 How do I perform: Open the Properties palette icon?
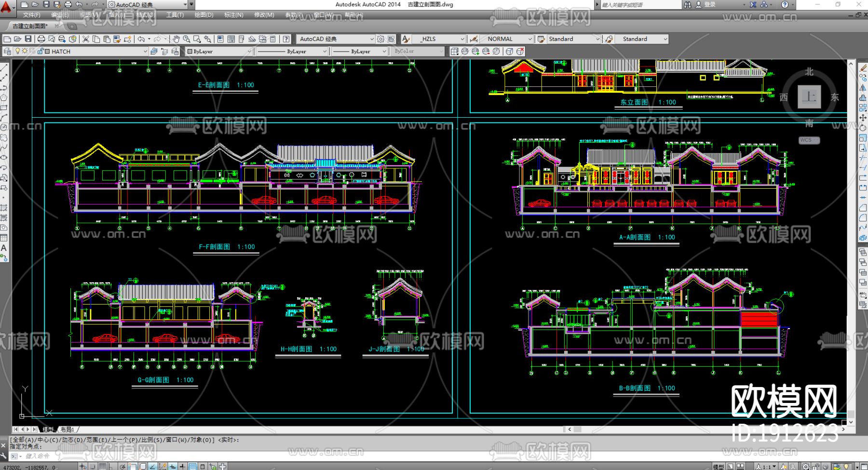pyautogui.click(x=220, y=39)
